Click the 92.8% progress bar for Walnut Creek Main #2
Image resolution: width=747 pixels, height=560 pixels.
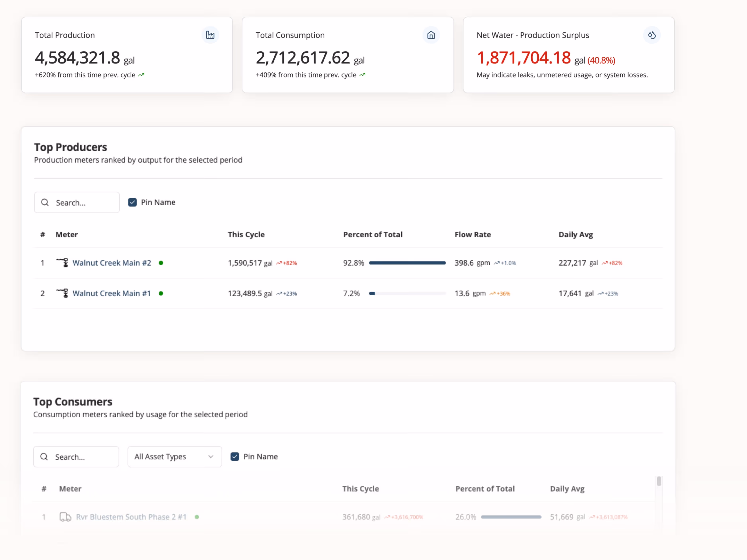point(407,263)
